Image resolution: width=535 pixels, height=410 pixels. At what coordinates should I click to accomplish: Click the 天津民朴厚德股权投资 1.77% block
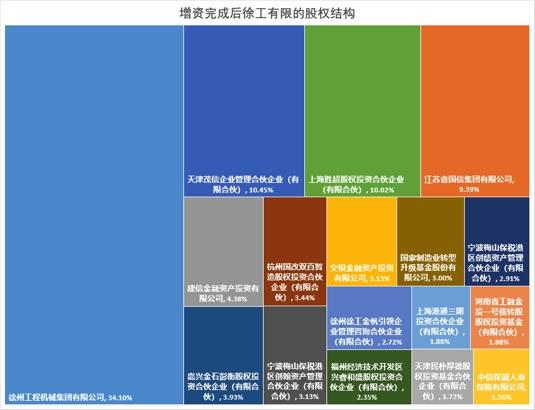click(x=442, y=377)
